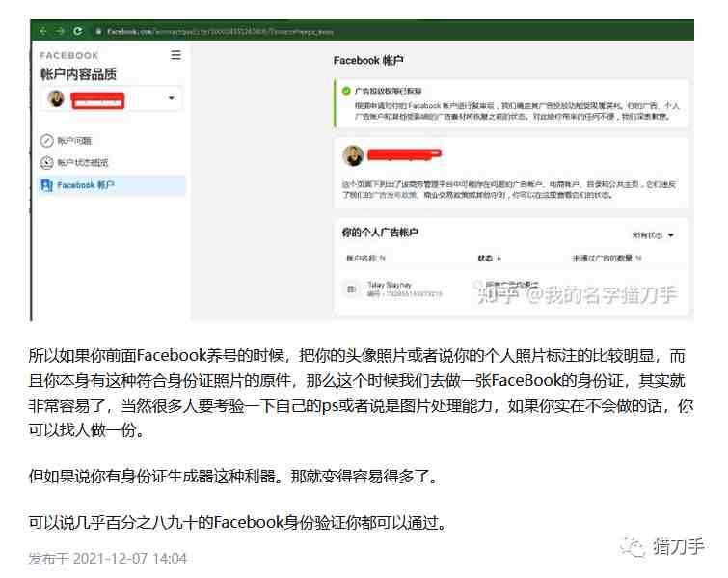Click the Facebook 帐户 sidebar icon
Screen dimensions: 728x578
click(46, 185)
